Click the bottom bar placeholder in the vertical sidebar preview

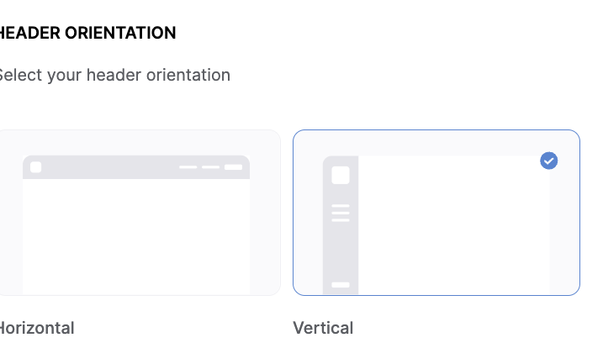point(341,285)
